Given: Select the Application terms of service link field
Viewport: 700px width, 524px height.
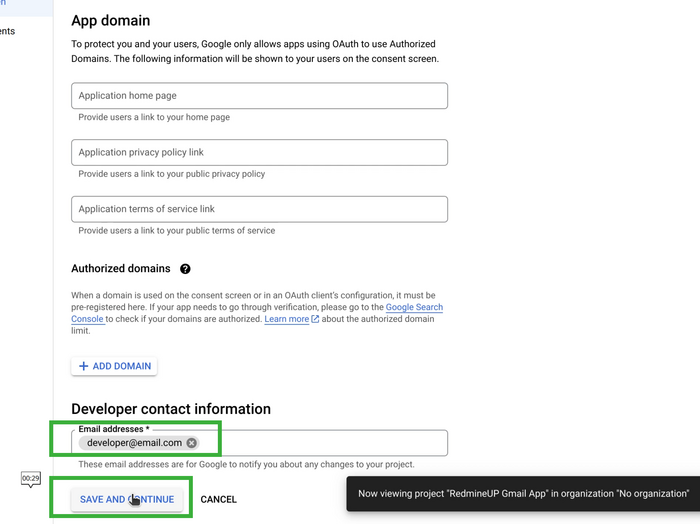Looking at the screenshot, I should [259, 209].
